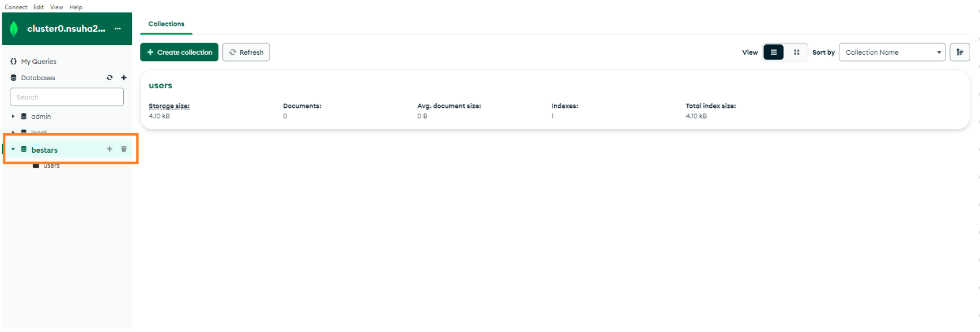Screen dimensions: 980x332
Task: Delete bestars database with trash icon
Action: point(124,149)
